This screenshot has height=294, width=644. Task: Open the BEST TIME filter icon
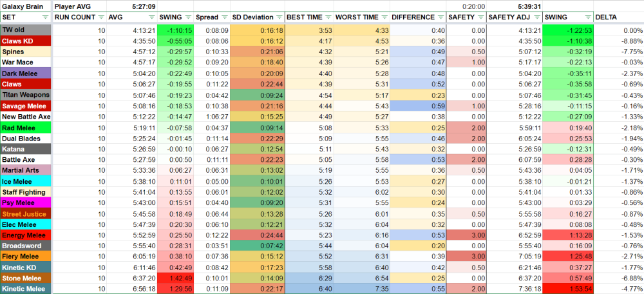[x=328, y=17]
